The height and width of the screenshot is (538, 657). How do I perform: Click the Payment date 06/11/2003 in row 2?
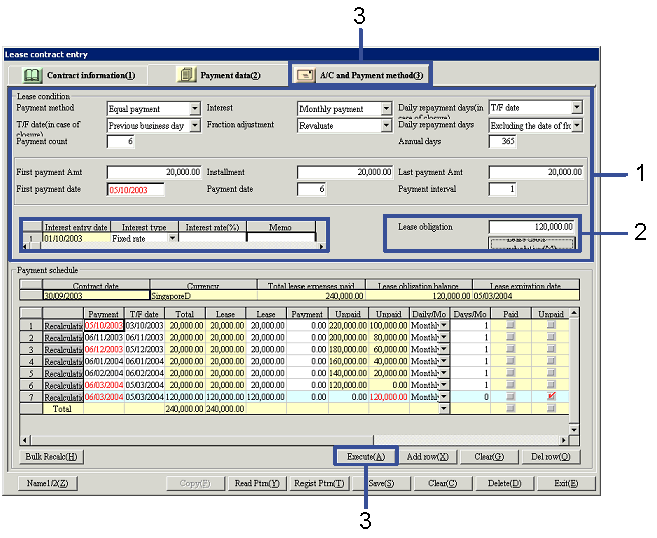point(104,337)
